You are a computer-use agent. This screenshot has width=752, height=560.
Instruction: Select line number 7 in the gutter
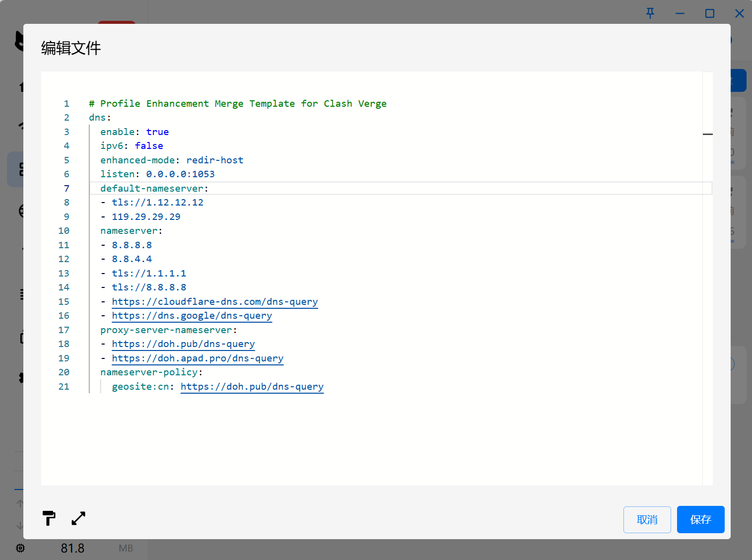[67, 189]
